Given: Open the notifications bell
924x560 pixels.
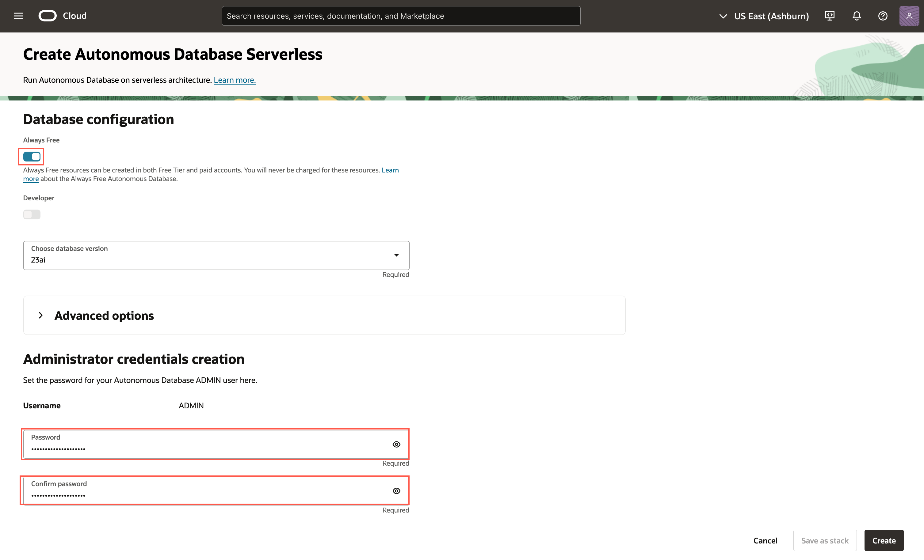Looking at the screenshot, I should tap(857, 16).
